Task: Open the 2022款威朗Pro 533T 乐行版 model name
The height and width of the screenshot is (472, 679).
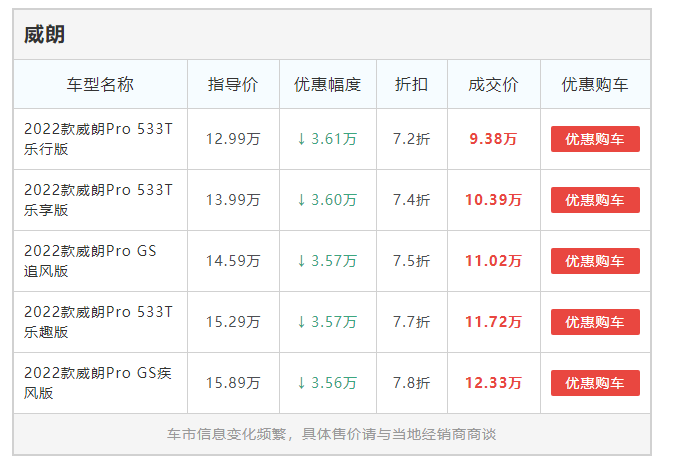Action: tap(98, 139)
